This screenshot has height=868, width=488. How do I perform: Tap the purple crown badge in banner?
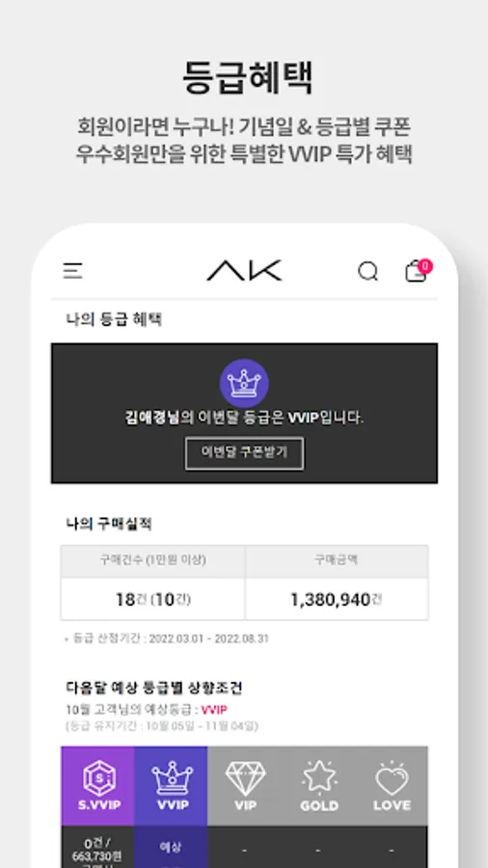(x=244, y=383)
